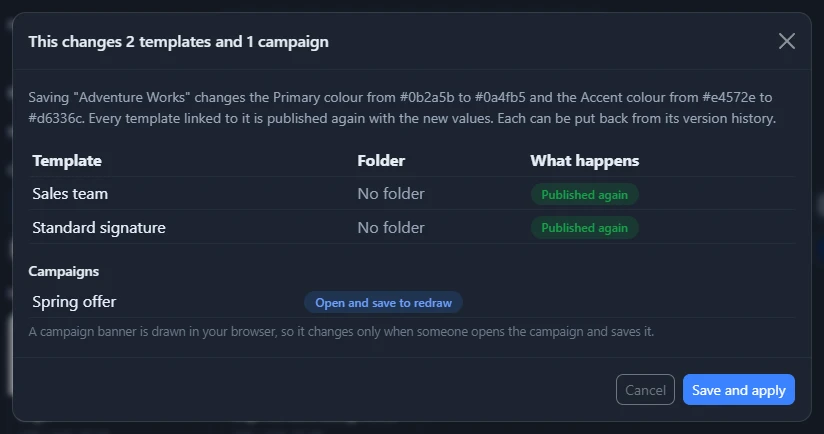
Task: Click the Save and apply button
Action: click(x=738, y=390)
